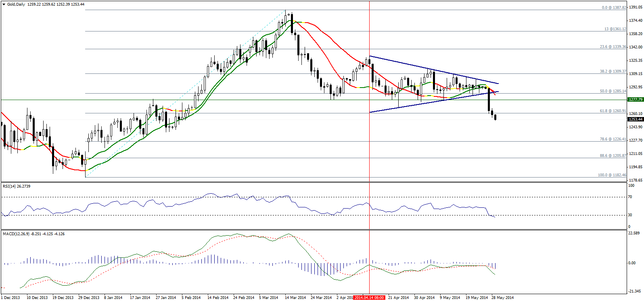Click the 14 Feb 2014 date label

pyautogui.click(x=218, y=298)
